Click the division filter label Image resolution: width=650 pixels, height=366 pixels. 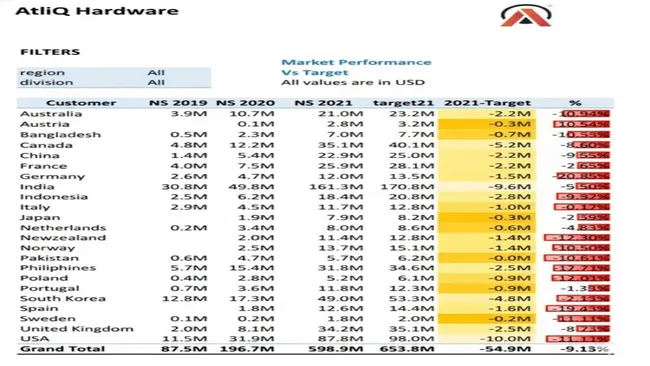[46, 82]
